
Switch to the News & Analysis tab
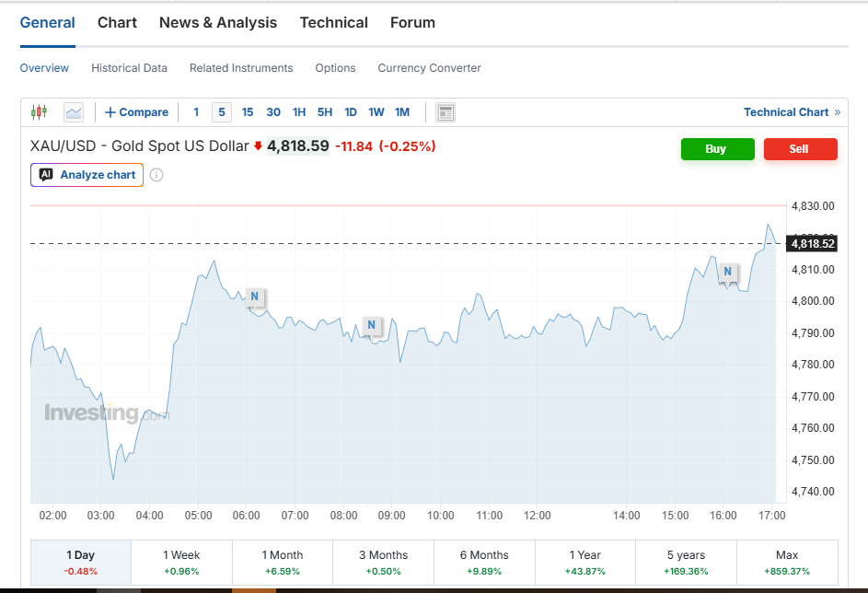pos(218,23)
